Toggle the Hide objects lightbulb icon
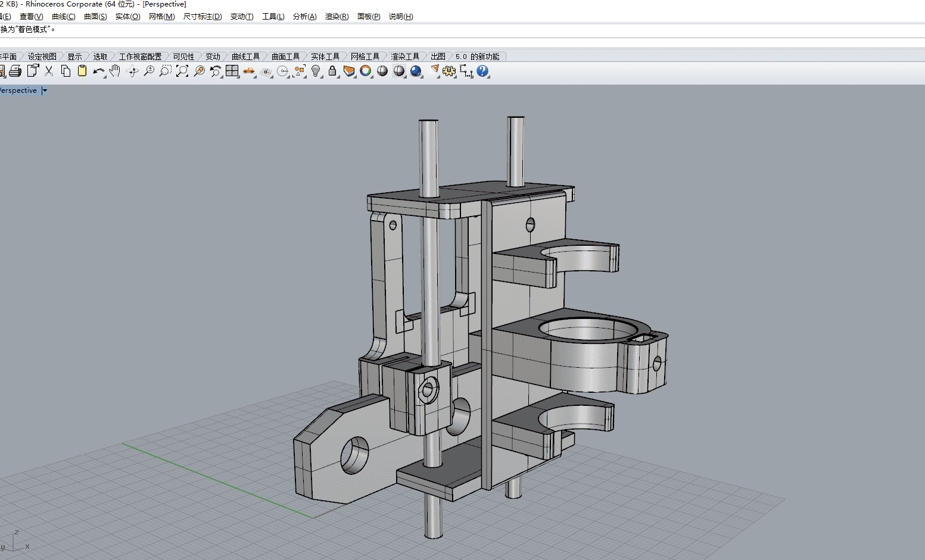The width and height of the screenshot is (925, 560). (x=316, y=71)
